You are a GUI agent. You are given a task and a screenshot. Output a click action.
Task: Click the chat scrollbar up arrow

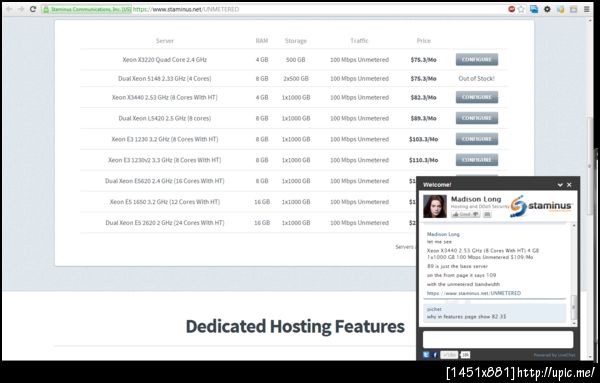(574, 226)
